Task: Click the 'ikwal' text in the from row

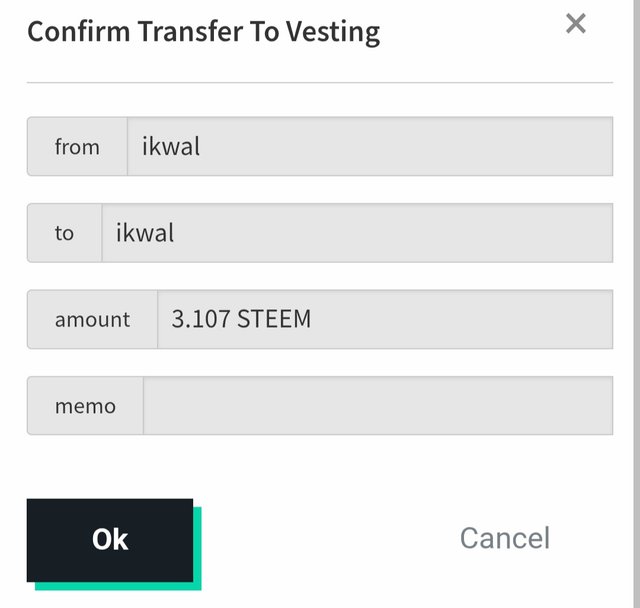Action: pos(171,147)
